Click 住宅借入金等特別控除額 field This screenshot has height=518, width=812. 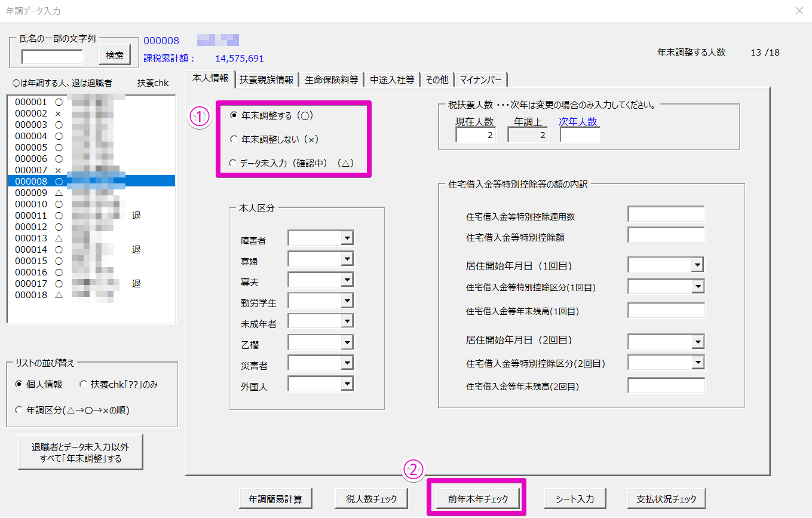(666, 235)
